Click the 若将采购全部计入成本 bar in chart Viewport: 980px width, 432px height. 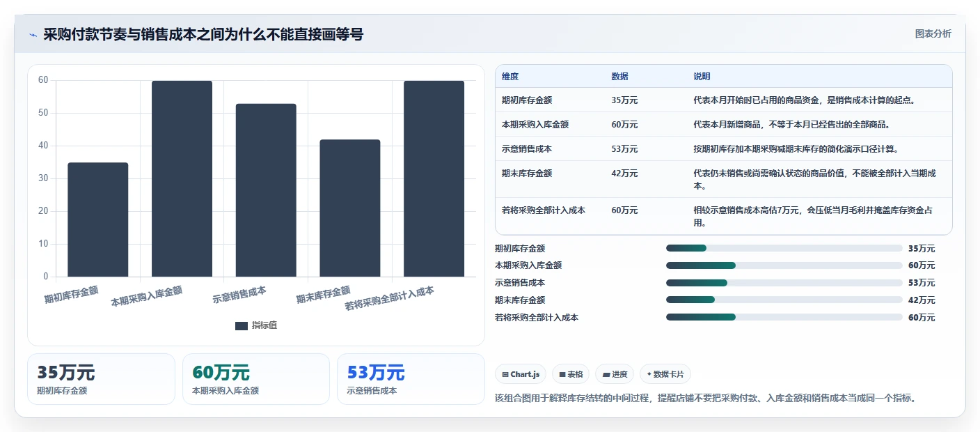[434, 178]
